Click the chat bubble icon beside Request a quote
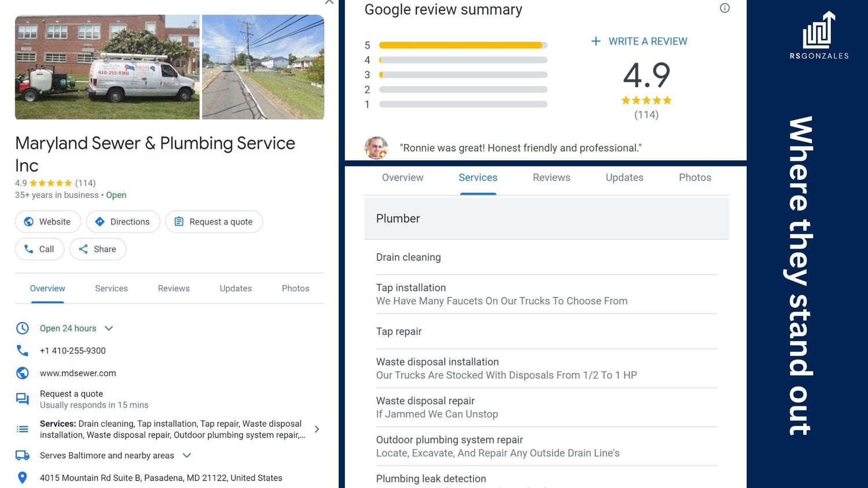The width and height of the screenshot is (868, 488). (23, 399)
